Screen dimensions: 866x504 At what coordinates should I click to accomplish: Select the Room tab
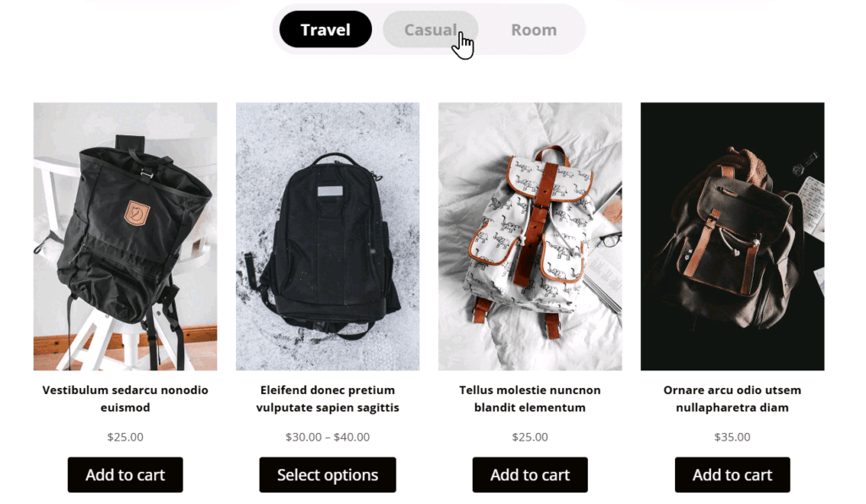click(534, 30)
